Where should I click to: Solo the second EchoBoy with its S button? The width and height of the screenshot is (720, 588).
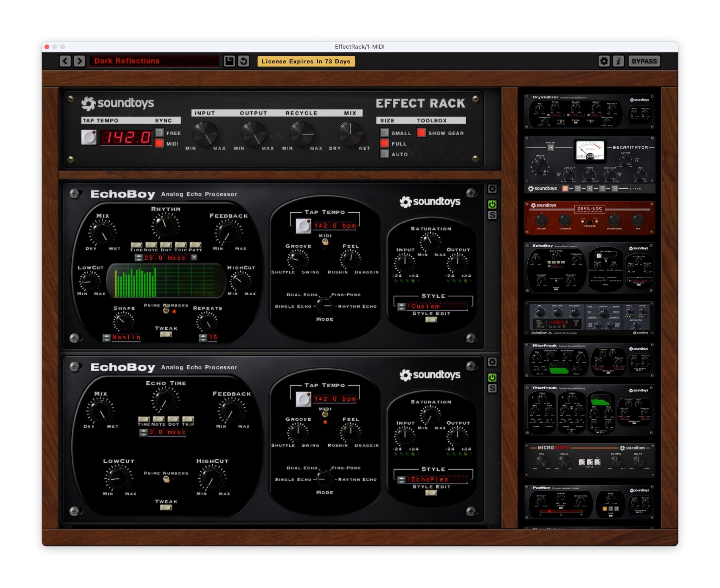pos(492,388)
